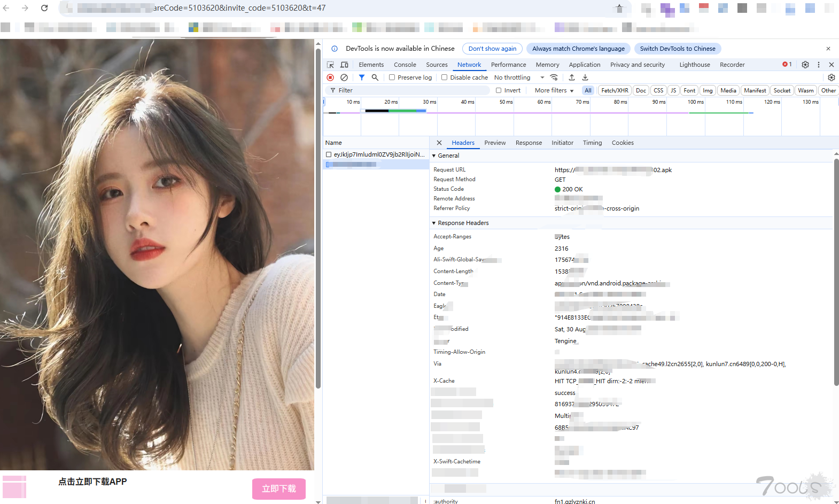
Task: Collapse the General section
Action: pyautogui.click(x=434, y=156)
